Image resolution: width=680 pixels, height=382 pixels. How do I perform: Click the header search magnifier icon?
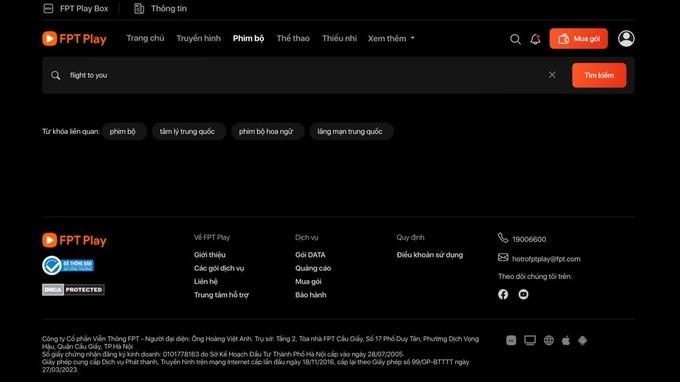click(515, 39)
